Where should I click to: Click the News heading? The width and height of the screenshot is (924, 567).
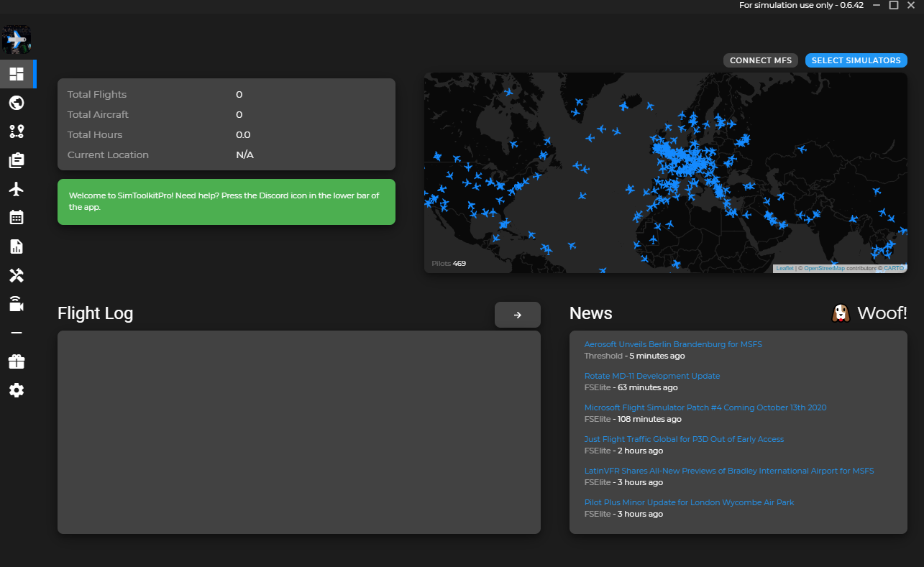[591, 313]
